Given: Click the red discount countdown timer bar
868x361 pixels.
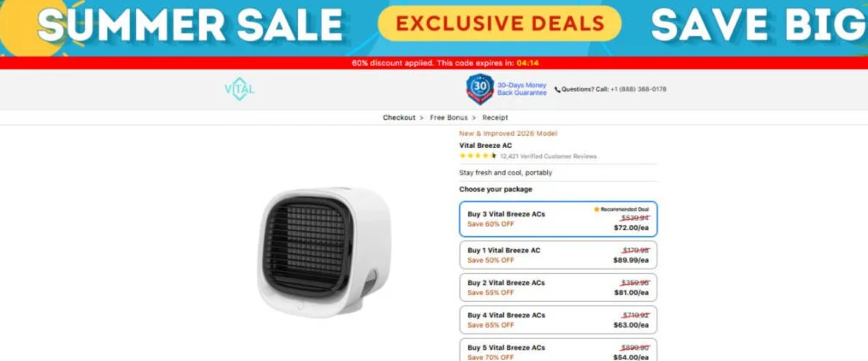Looking at the screenshot, I should 434,63.
